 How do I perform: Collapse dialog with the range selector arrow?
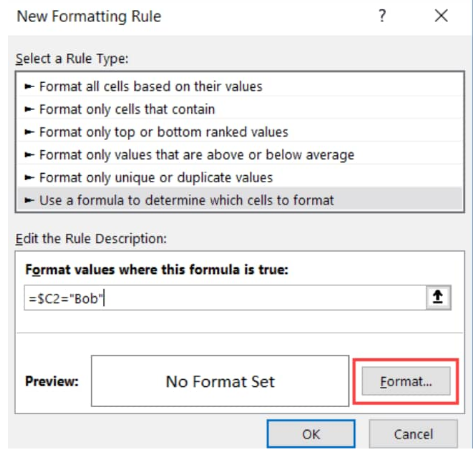[438, 297]
